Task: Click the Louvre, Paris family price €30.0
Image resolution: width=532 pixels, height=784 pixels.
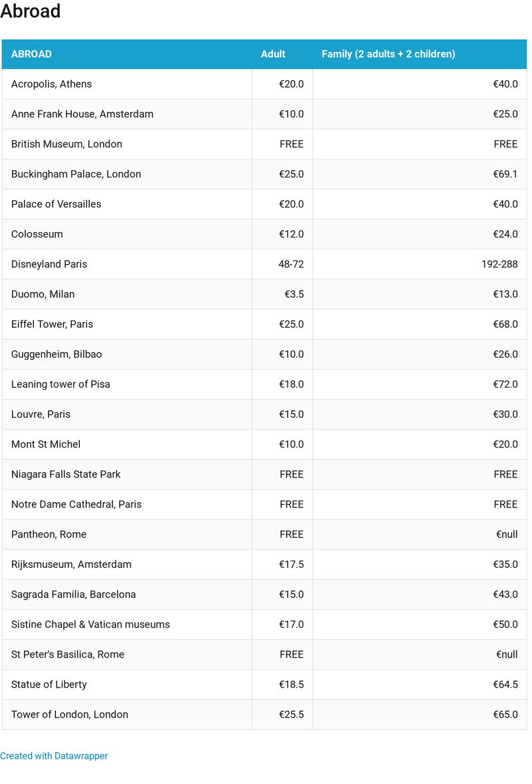Action: tap(505, 414)
